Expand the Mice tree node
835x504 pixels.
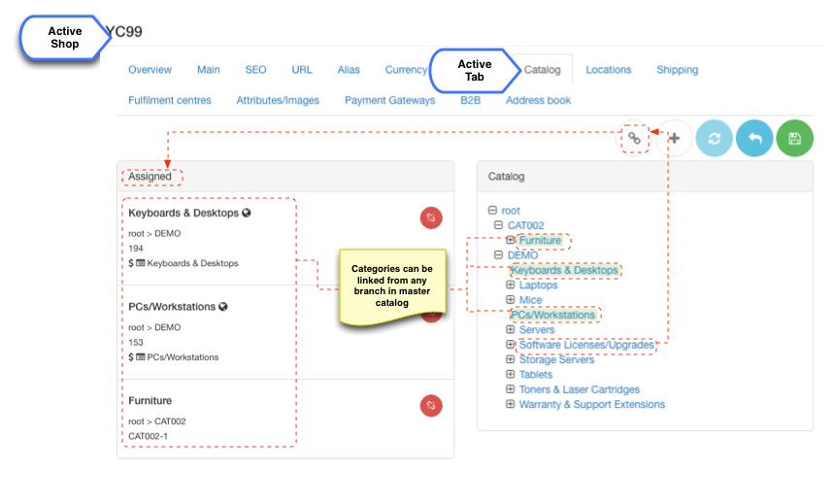pyautogui.click(x=510, y=300)
